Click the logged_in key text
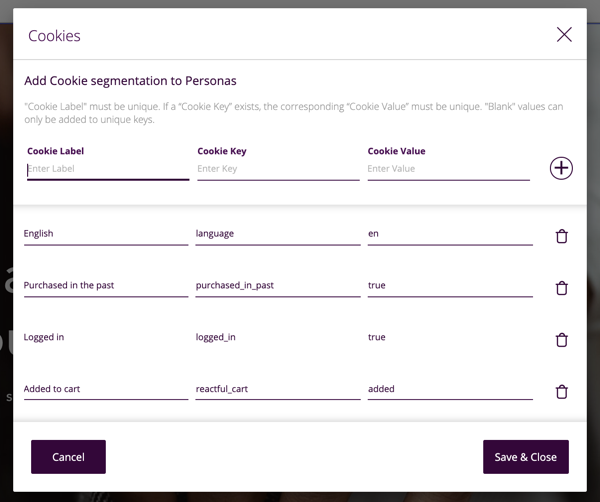 (x=216, y=338)
